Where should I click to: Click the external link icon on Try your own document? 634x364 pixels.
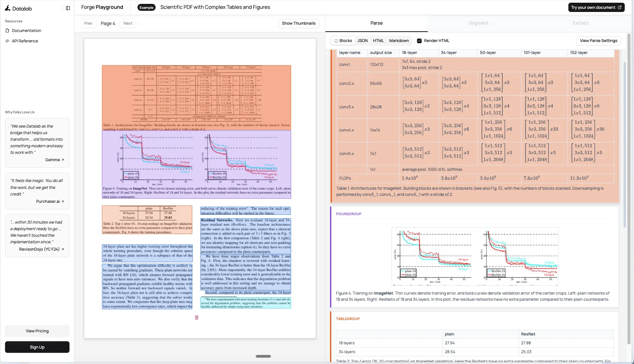pos(619,7)
